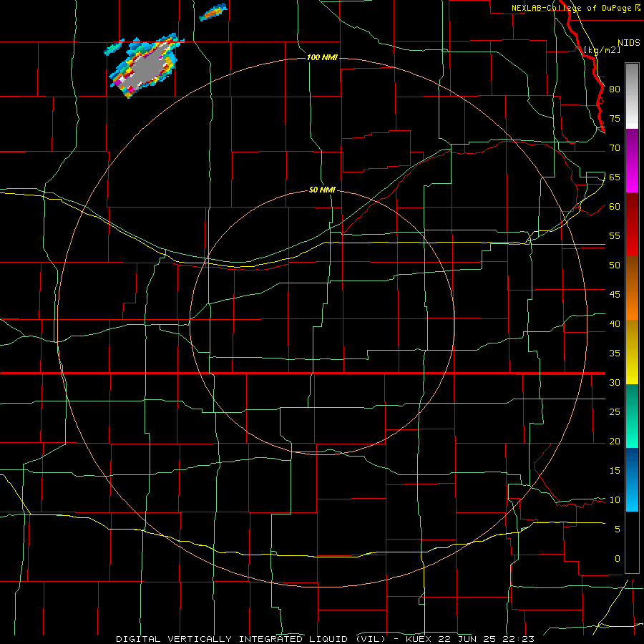
Task: Click the 5 value on the color scale
Action: point(618,530)
